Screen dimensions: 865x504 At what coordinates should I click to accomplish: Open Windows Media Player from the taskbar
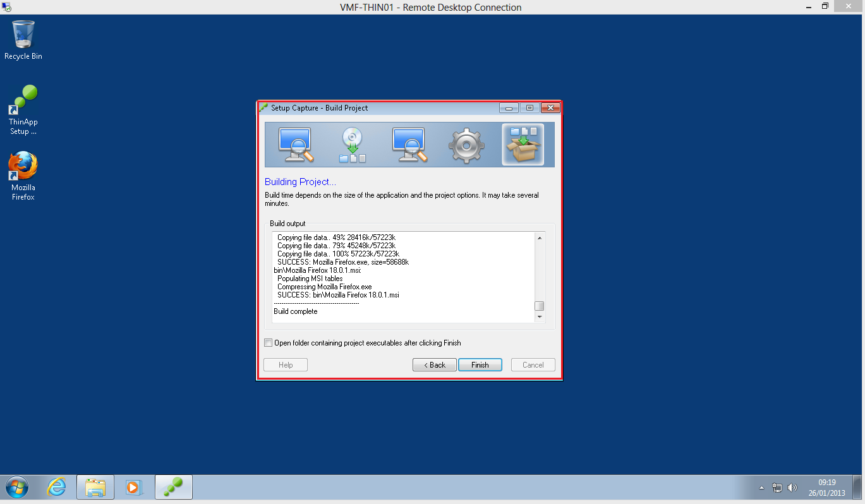(134, 487)
